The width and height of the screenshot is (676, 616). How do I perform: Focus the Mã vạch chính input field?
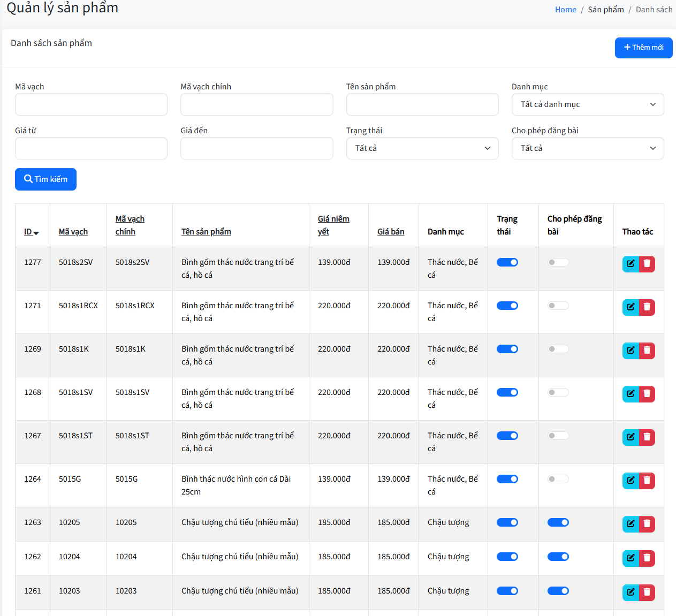257,104
